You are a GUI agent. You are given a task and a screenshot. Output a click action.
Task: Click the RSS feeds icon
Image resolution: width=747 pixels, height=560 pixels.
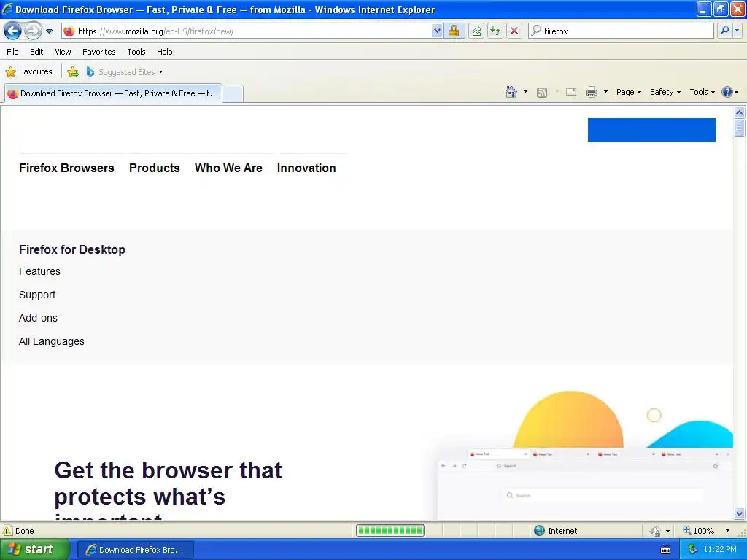pyautogui.click(x=542, y=93)
